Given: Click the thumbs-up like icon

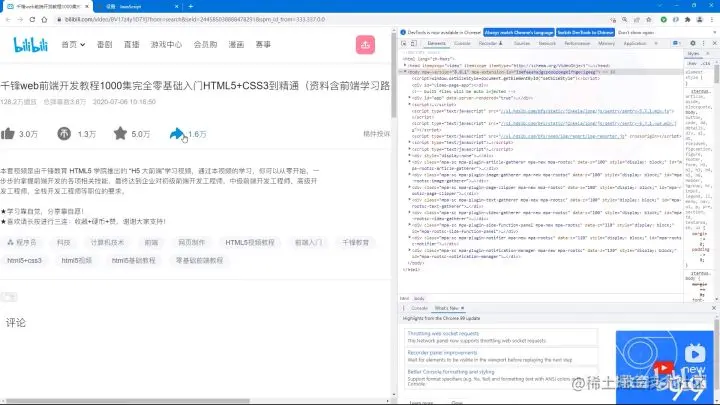Looking at the screenshot, I should pyautogui.click(x=8, y=134).
